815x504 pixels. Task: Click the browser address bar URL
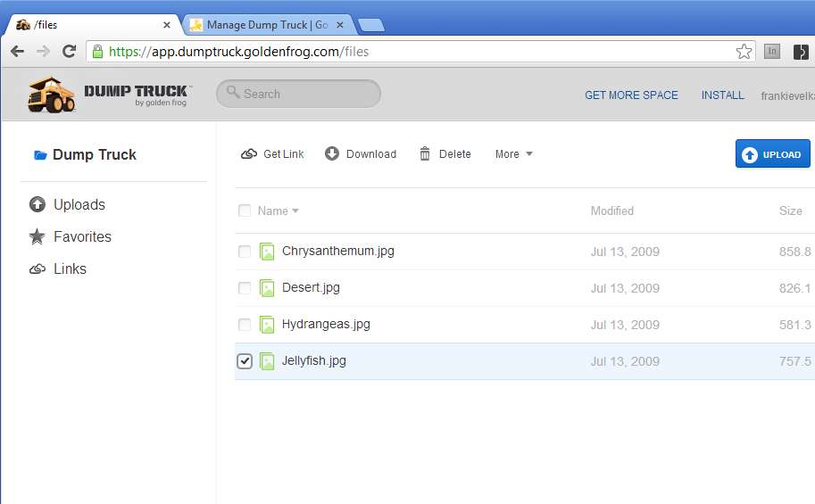click(x=238, y=52)
